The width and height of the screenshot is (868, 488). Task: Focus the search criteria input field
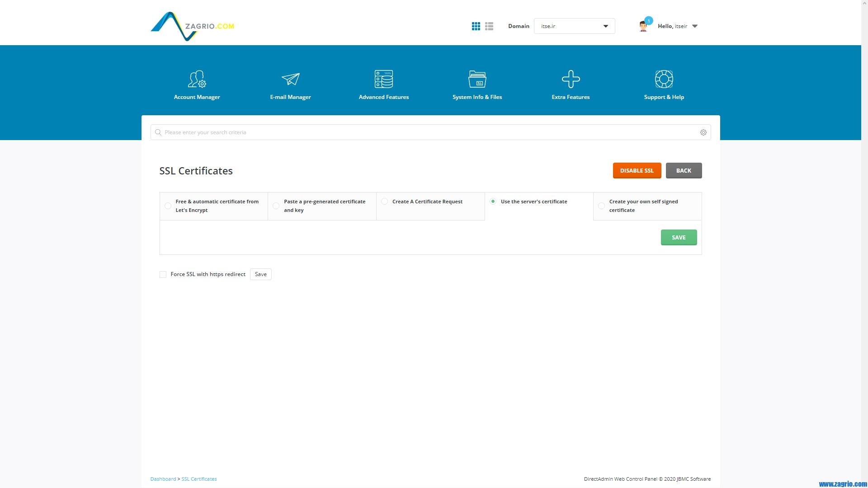pos(425,132)
